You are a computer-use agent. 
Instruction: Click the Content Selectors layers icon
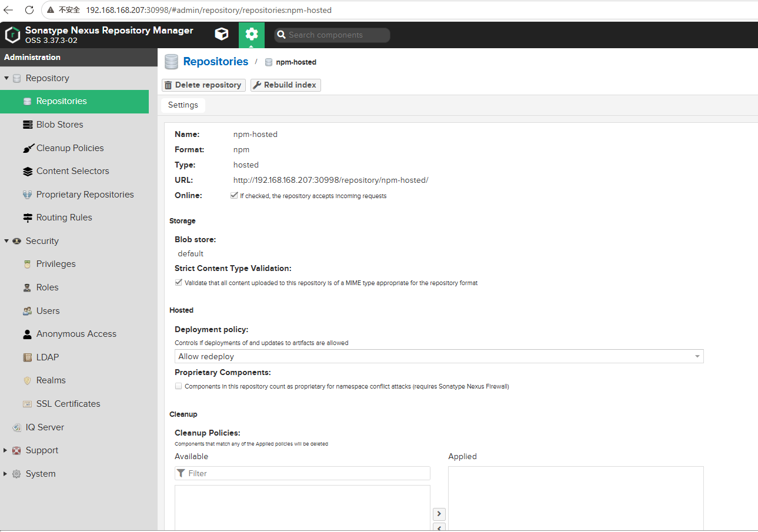pos(28,171)
